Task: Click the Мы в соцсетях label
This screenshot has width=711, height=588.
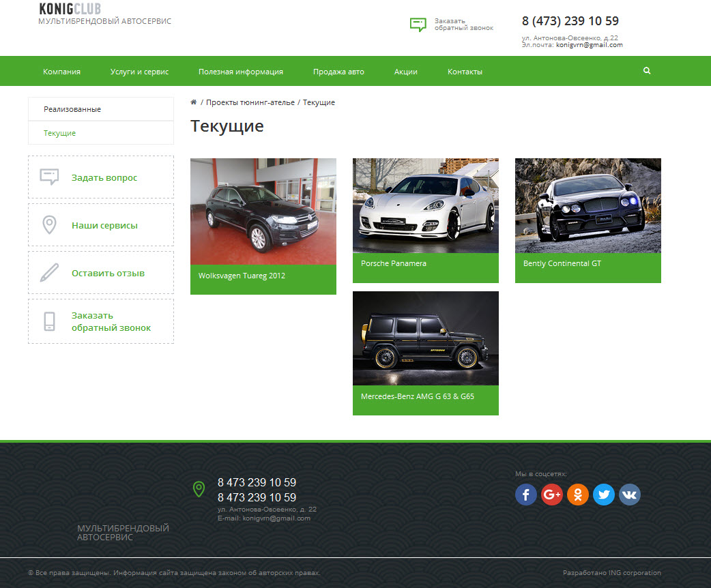Action: (x=541, y=474)
